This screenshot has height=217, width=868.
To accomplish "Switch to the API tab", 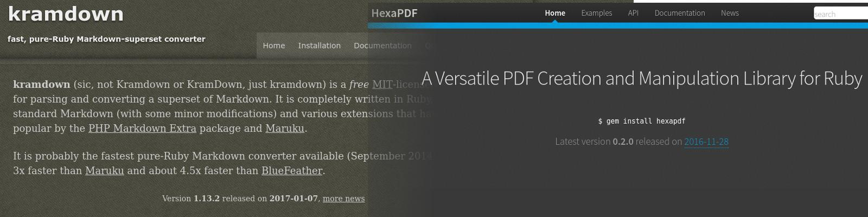I will [633, 13].
